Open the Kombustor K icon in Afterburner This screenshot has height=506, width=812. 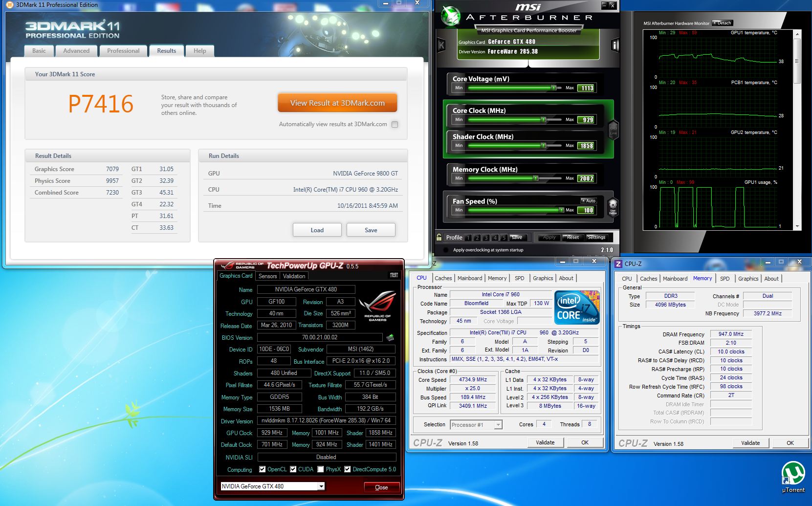pyautogui.click(x=441, y=45)
